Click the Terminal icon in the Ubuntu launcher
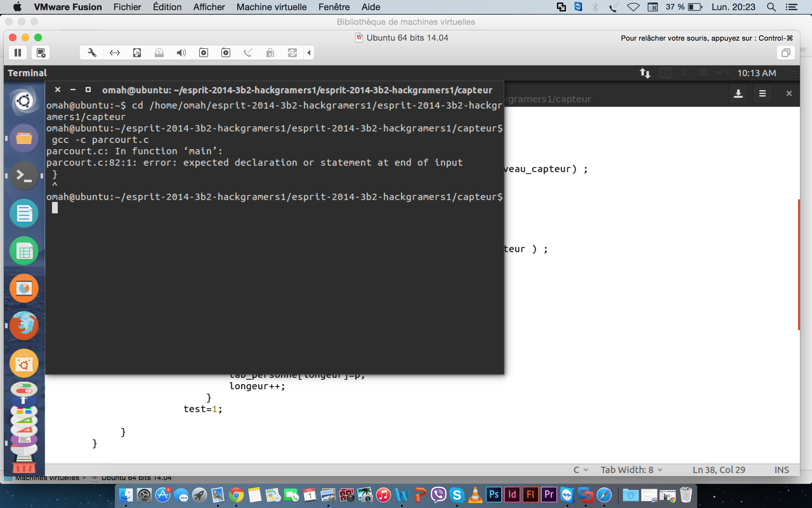The image size is (812, 508). 24,176
